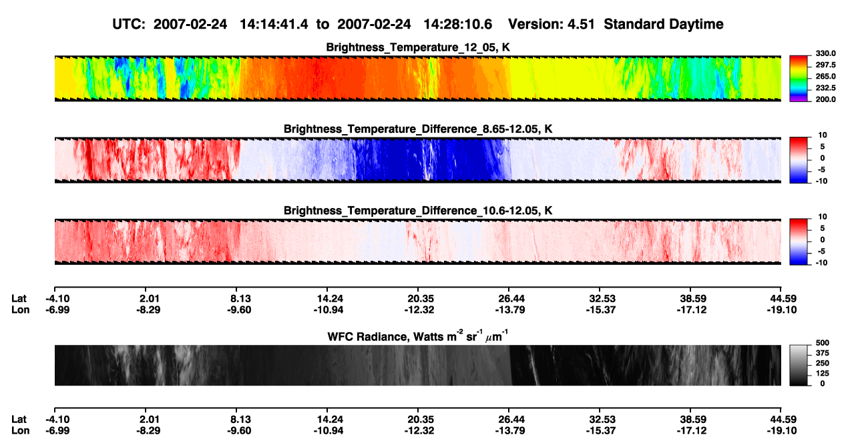Click latitude '20.35' on the axis above the WFC panel
Image resolution: width=868 pixels, height=445 pixels.
pos(417,299)
